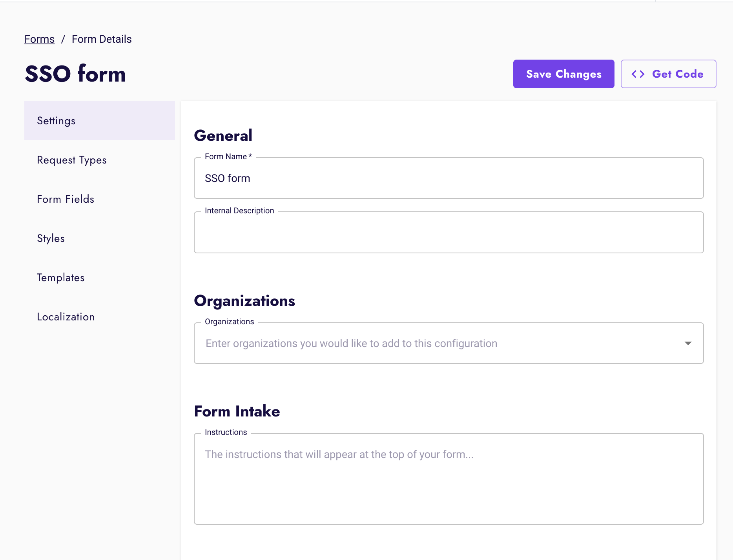The height and width of the screenshot is (560, 733).
Task: Open the organizations selection list
Action: [x=432, y=343]
